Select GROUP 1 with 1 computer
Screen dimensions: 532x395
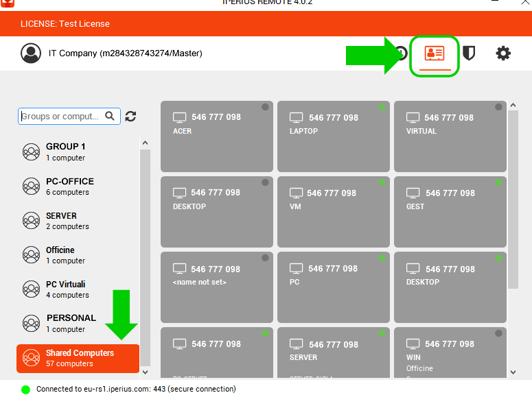pyautogui.click(x=78, y=152)
